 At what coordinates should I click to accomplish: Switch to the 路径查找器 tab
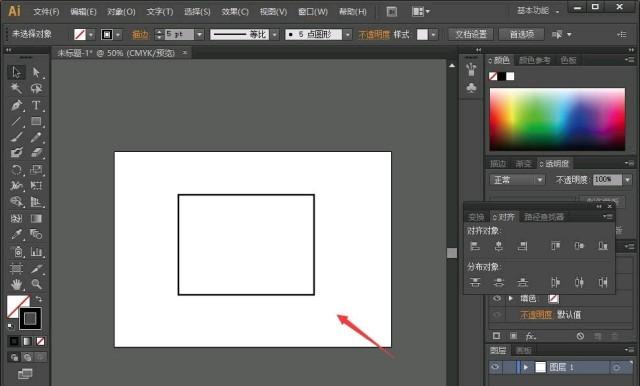click(x=544, y=217)
